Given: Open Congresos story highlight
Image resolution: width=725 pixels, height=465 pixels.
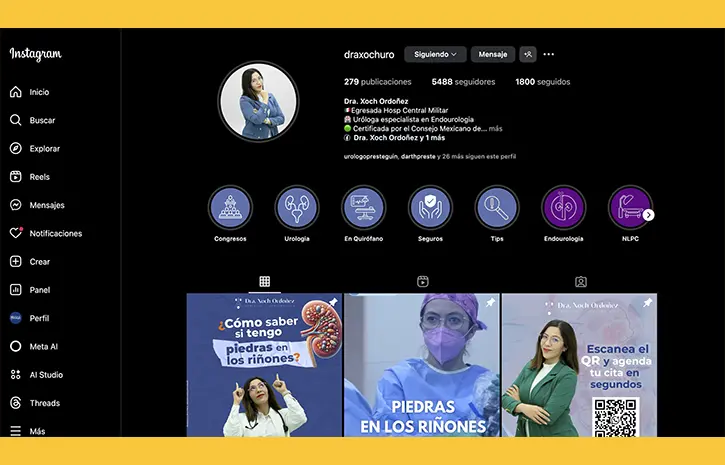Looking at the screenshot, I should (230, 208).
